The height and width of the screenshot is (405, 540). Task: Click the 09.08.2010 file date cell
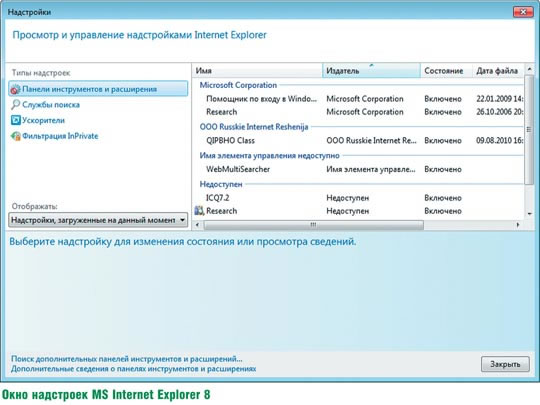499,141
